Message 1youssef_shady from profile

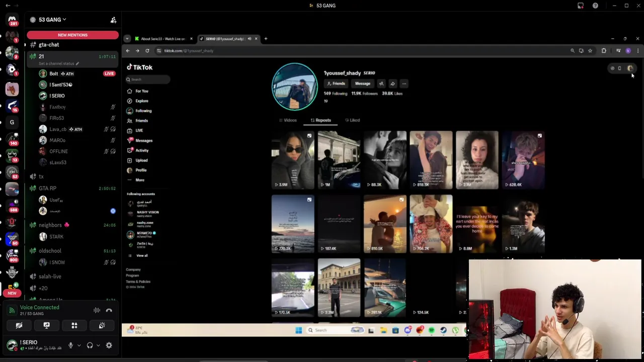coord(362,83)
